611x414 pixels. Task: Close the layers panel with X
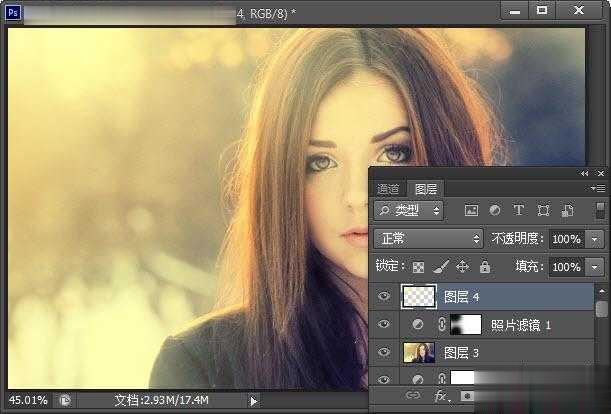tap(601, 173)
